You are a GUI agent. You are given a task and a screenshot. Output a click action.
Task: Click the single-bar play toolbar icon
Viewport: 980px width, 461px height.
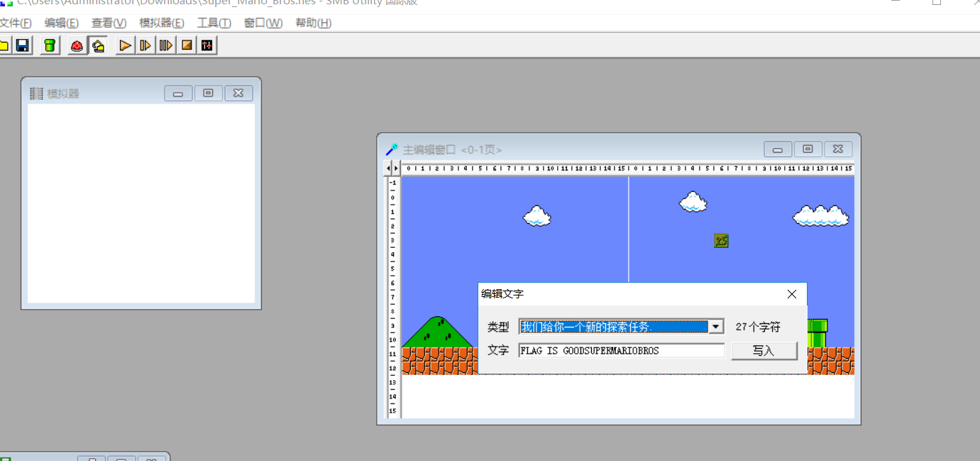(145, 45)
